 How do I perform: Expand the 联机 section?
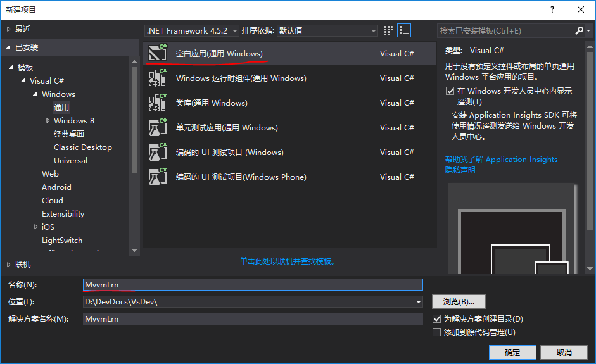point(8,265)
